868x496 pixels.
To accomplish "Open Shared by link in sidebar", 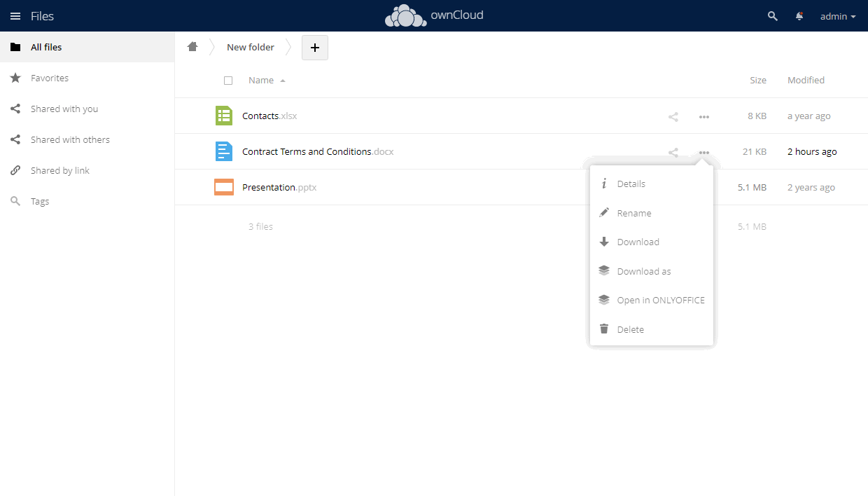I will pyautogui.click(x=87, y=170).
